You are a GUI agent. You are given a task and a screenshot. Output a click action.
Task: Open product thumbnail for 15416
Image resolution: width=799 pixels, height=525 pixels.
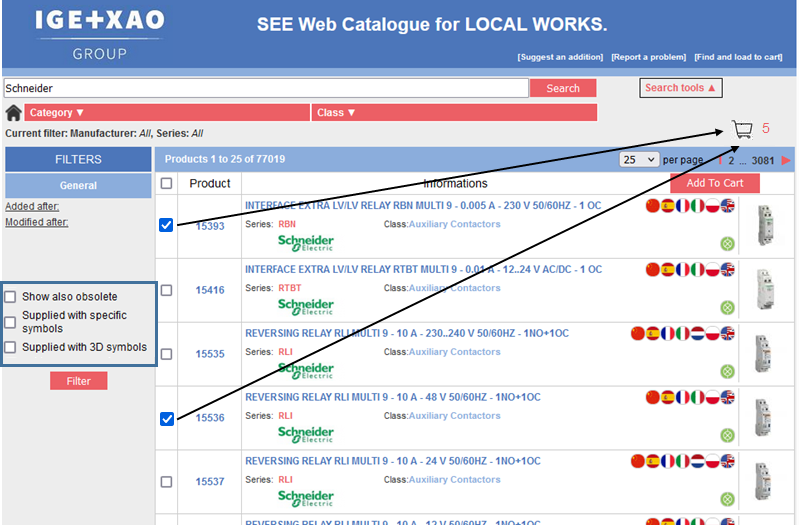coord(765,290)
